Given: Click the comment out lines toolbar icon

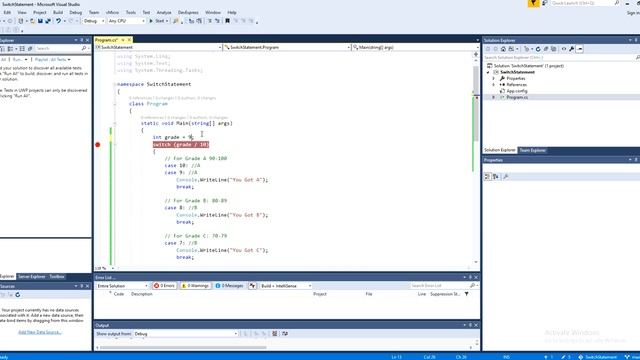Looking at the screenshot, I should 210,21.
